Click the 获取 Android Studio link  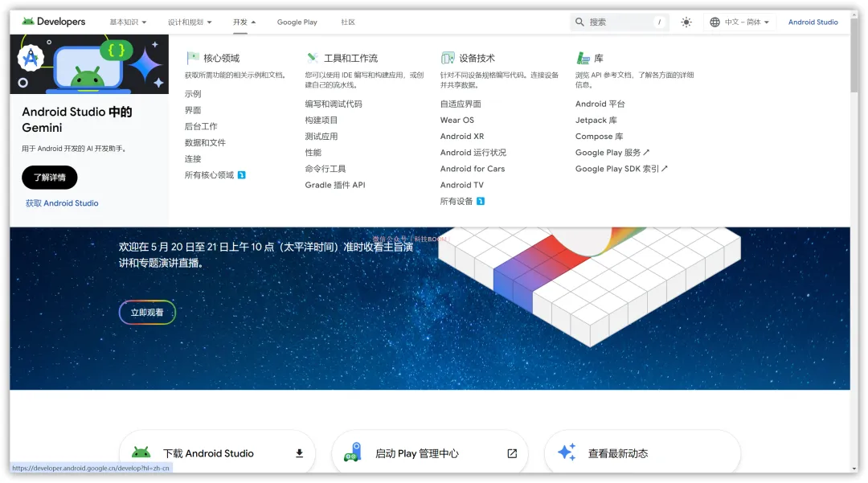62,203
